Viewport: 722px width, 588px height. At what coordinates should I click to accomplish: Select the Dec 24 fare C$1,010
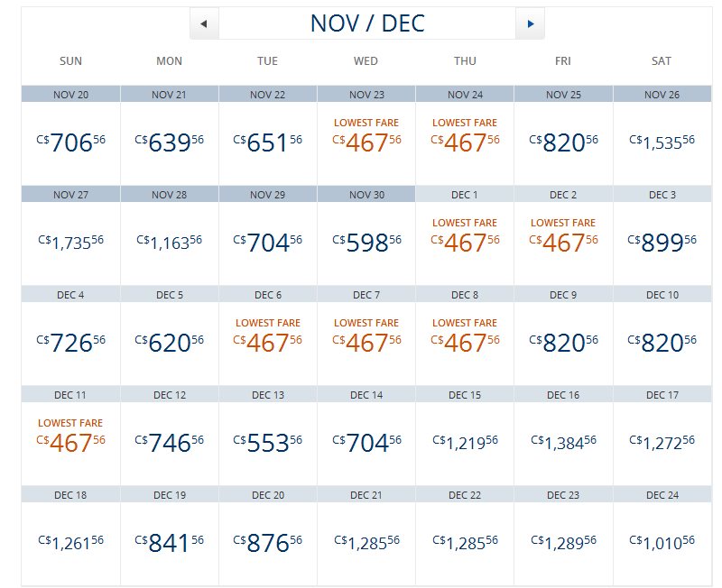pos(662,541)
